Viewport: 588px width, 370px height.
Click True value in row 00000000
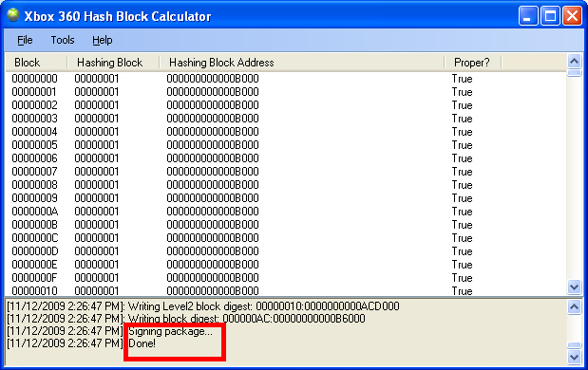point(462,79)
